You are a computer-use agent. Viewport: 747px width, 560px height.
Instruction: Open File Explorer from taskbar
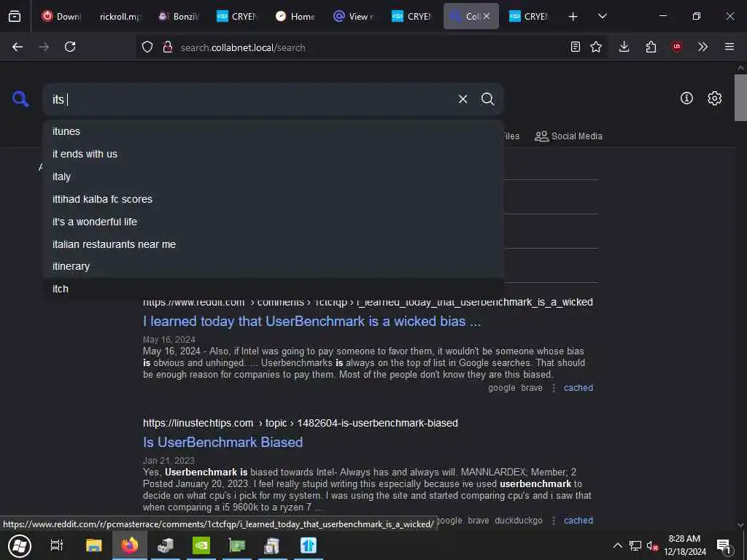(93, 545)
